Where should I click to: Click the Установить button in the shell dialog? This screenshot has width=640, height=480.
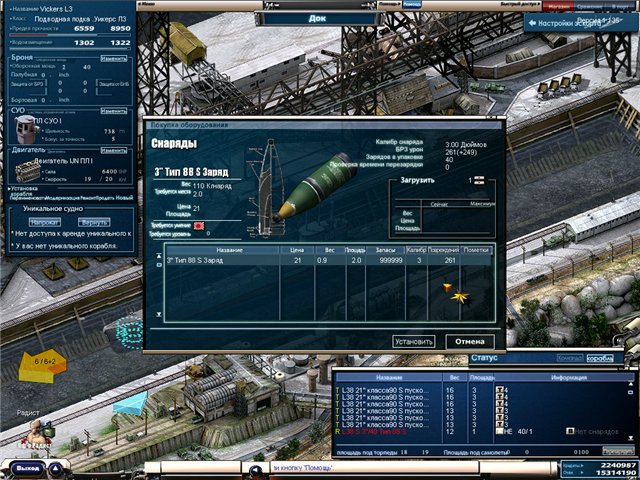pyautogui.click(x=413, y=341)
